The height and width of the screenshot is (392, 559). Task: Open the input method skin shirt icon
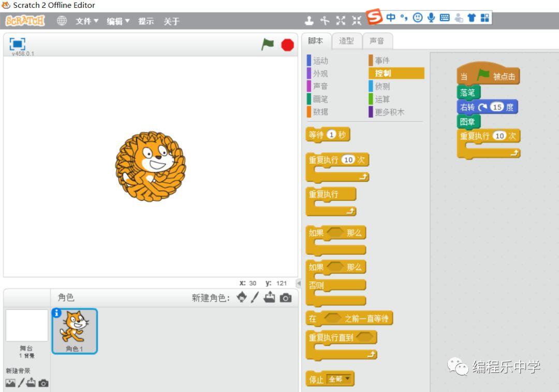(472, 18)
